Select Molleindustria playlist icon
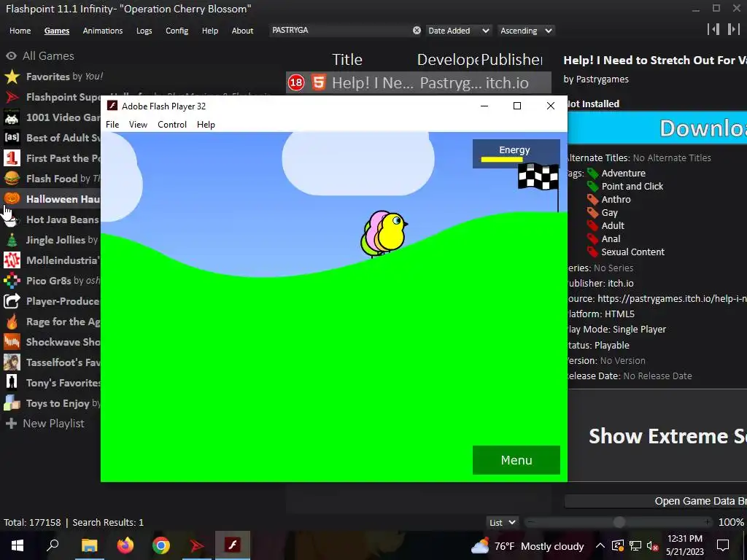Screen dimensions: 747x560 tap(12, 260)
